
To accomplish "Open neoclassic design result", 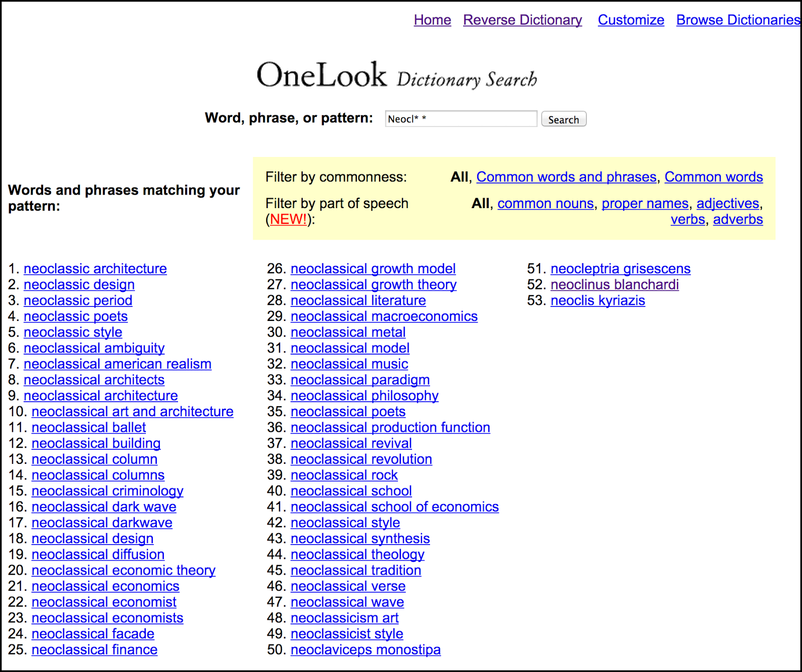I will pyautogui.click(x=79, y=285).
